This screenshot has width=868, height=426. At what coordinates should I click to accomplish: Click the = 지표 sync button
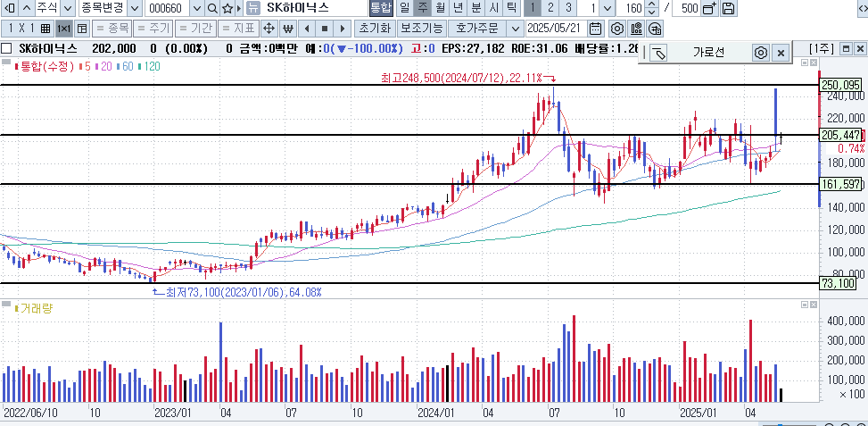(x=238, y=29)
